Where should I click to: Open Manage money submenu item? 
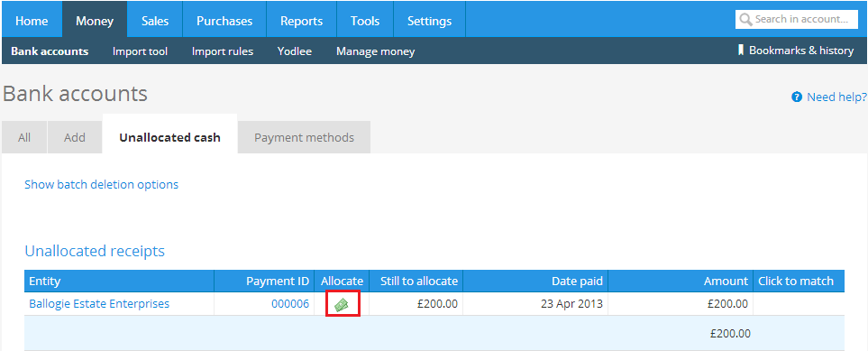pos(375,51)
